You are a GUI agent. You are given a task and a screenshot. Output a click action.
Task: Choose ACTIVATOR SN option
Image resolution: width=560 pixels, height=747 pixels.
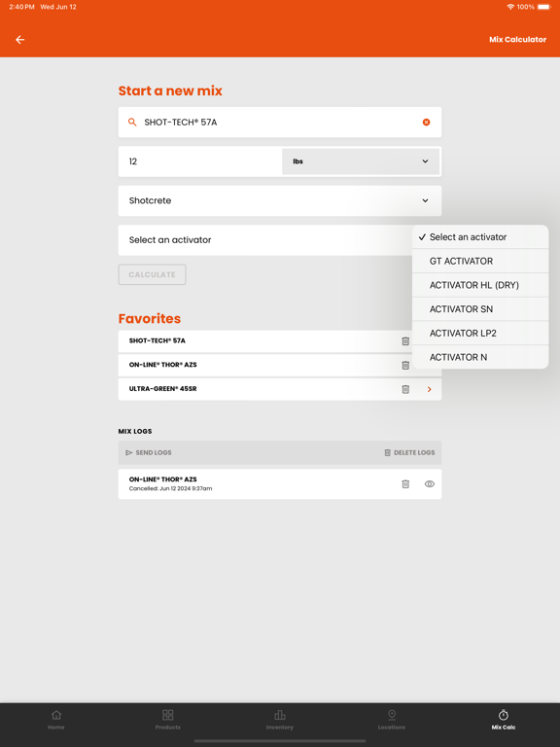480,309
